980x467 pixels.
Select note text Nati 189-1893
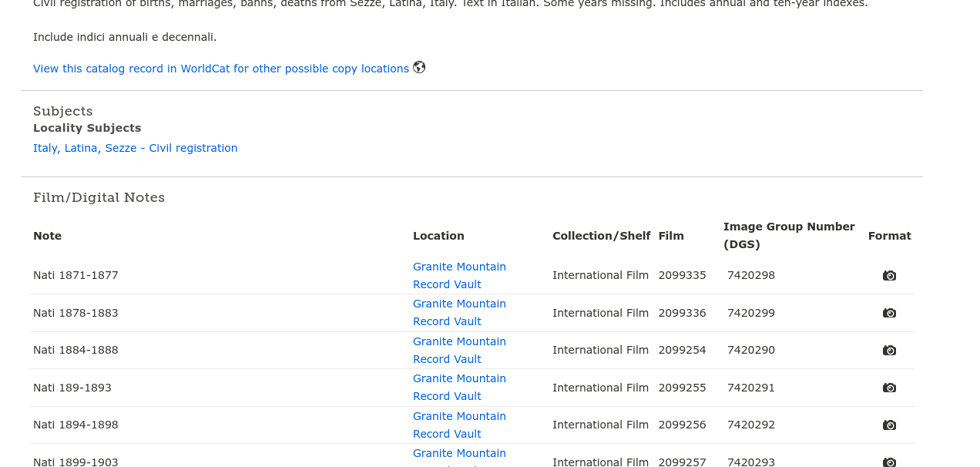click(72, 388)
